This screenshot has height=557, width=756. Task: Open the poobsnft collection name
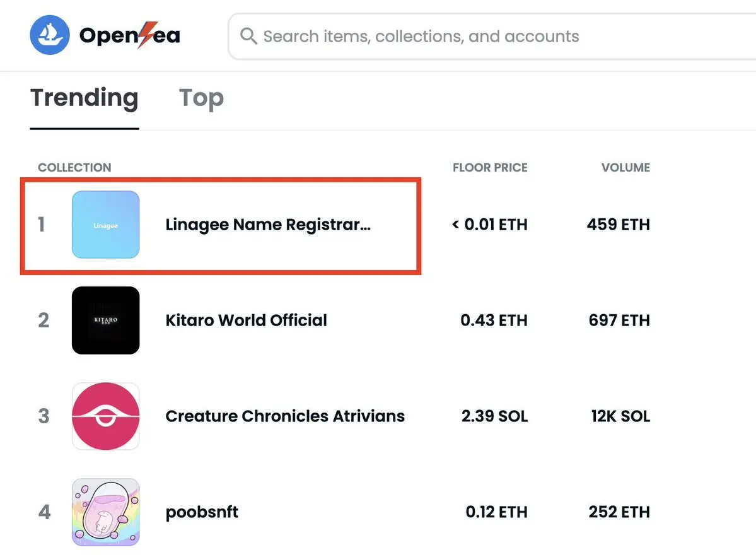[x=202, y=512]
